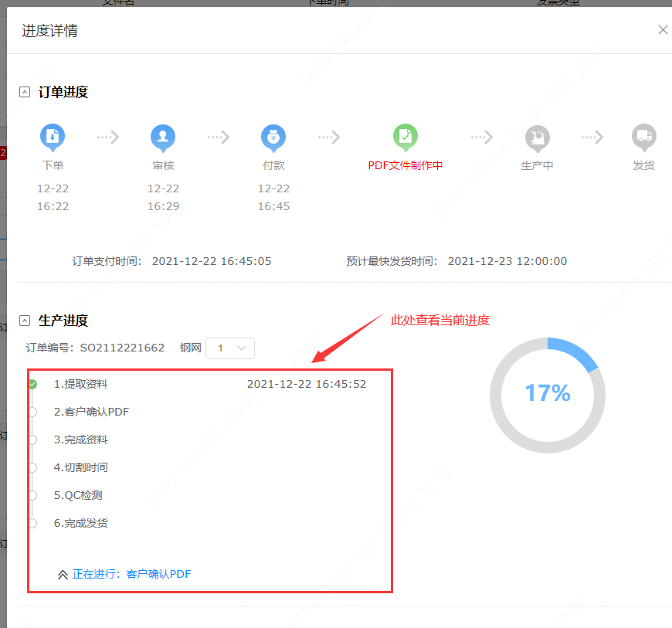Click the double chevron beside 正在进行
The image size is (672, 628).
tap(63, 575)
